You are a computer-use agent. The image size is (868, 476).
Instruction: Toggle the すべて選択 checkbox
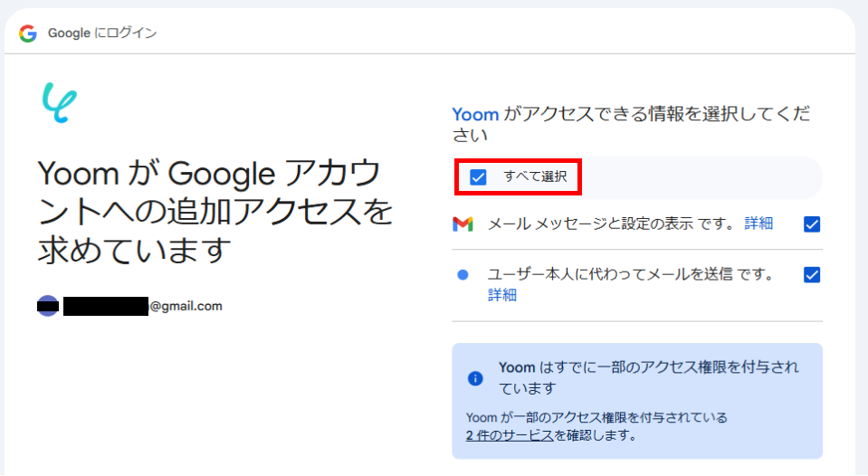click(x=478, y=177)
